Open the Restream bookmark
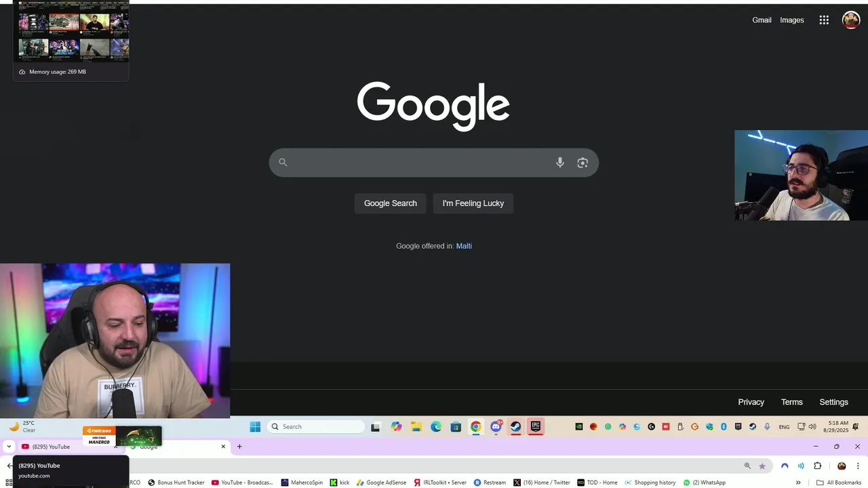 490,483
